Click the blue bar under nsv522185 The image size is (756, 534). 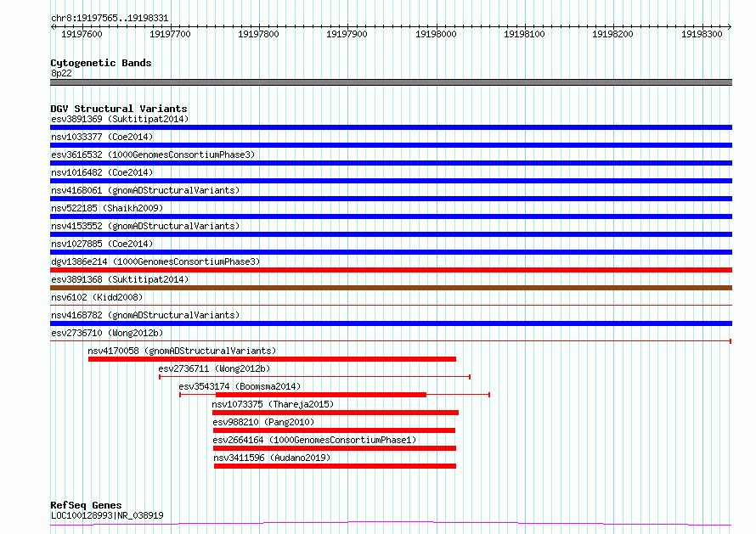(391, 216)
